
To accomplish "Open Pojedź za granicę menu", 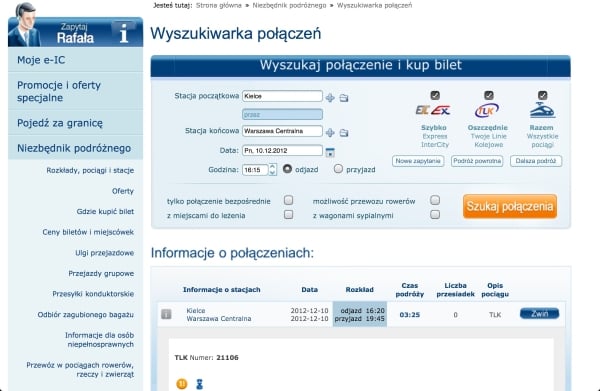I will pyautogui.click(x=75, y=123).
